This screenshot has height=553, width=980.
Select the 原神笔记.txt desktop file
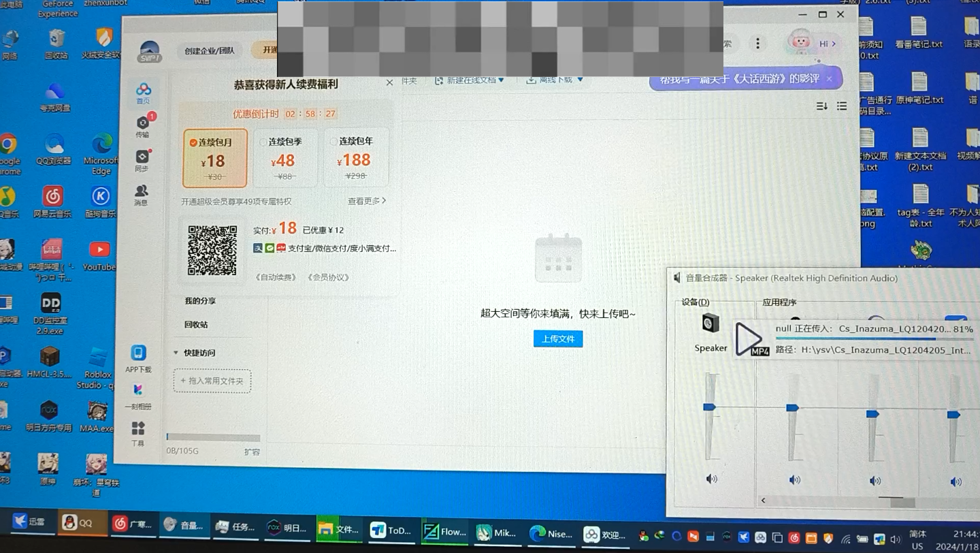pyautogui.click(x=919, y=88)
